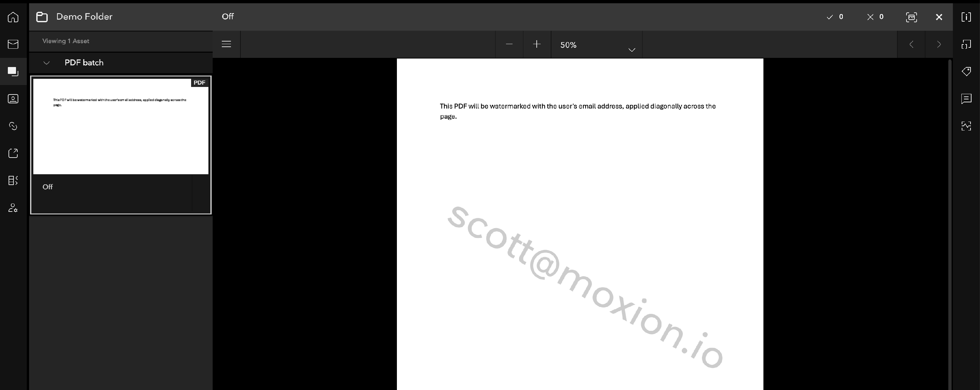The image size is (980, 390).
Task: Open the contacts icon in the sidebar
Action: 13,99
